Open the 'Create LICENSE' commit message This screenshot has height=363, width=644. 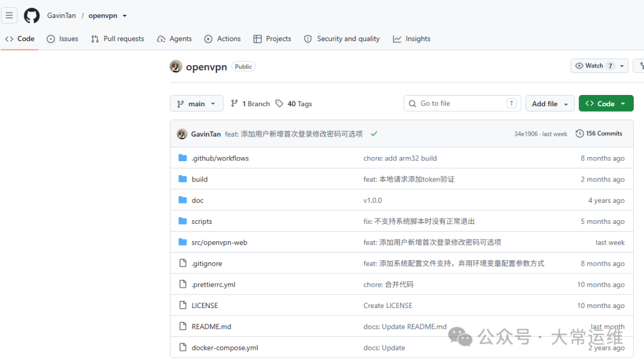coord(388,306)
